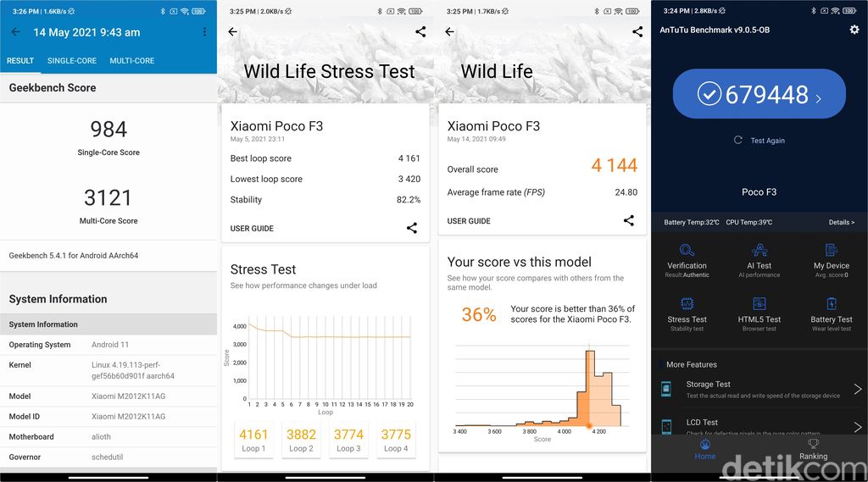Tap Bluetooth status icon in Geekbench screen
Screen dimensions: 868x482
click(x=163, y=11)
